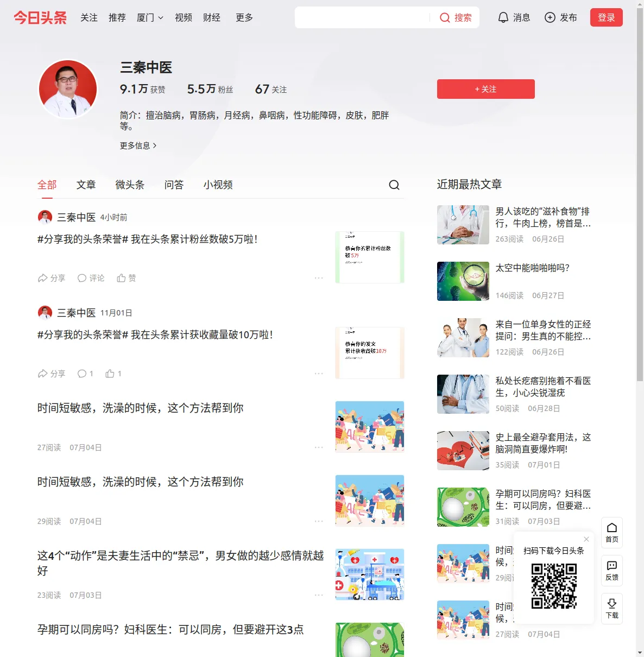Click the 下载 download icon button

click(x=612, y=609)
